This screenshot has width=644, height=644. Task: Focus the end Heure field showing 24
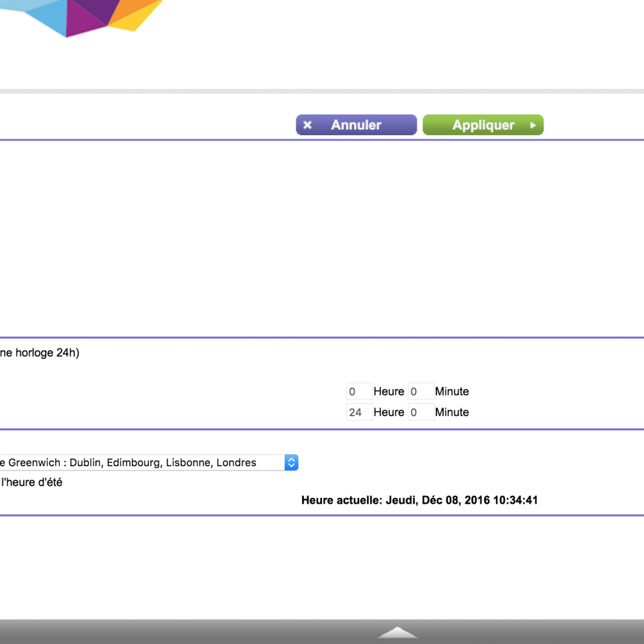pyautogui.click(x=359, y=412)
